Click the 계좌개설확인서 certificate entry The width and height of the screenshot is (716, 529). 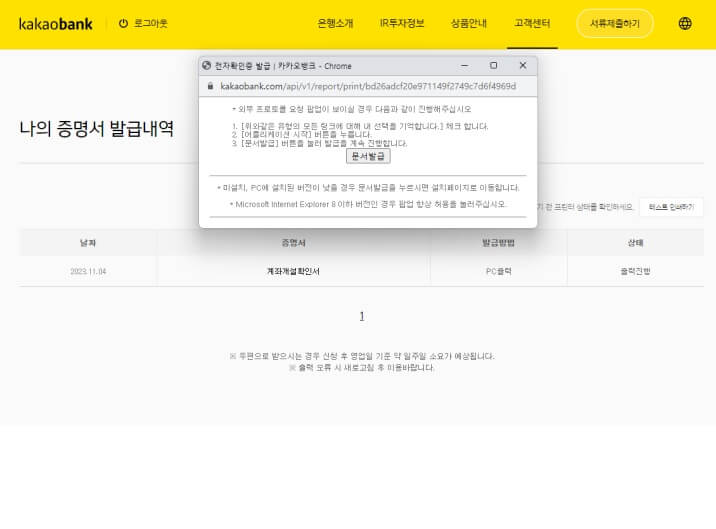(x=293, y=271)
